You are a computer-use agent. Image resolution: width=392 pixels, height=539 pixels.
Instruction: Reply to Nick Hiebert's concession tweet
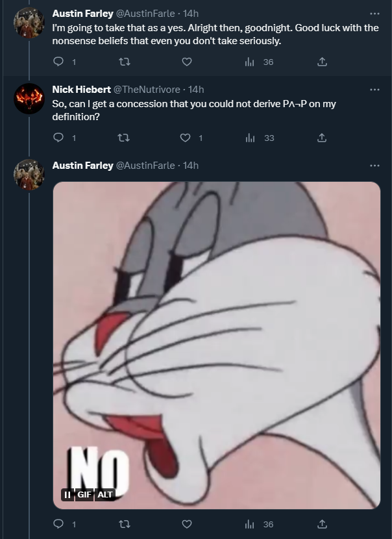tap(58, 138)
